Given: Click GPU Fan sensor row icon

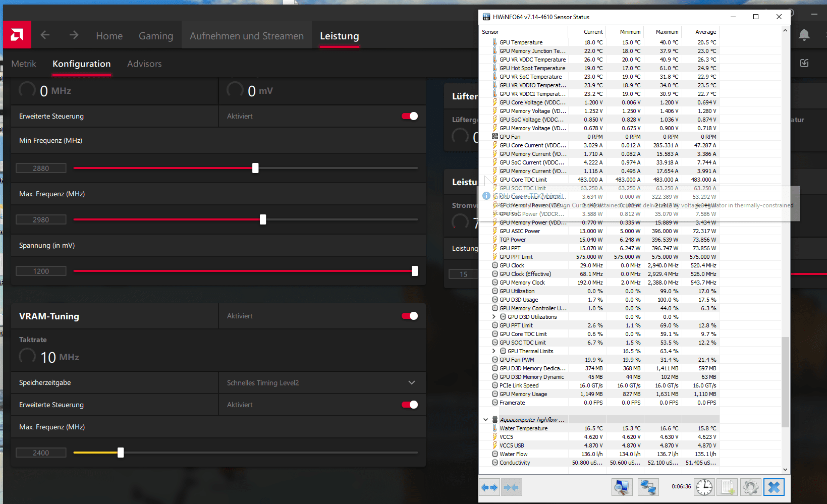Looking at the screenshot, I should click(495, 137).
